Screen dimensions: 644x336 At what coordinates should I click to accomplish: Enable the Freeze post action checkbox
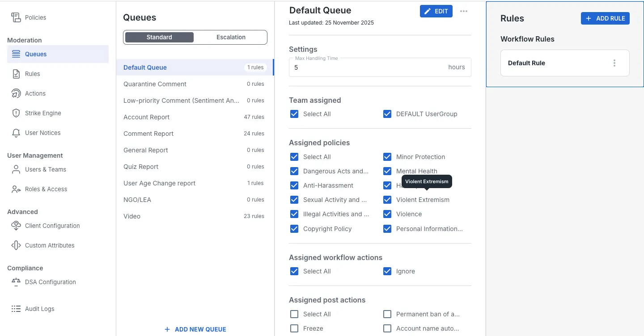click(x=294, y=328)
